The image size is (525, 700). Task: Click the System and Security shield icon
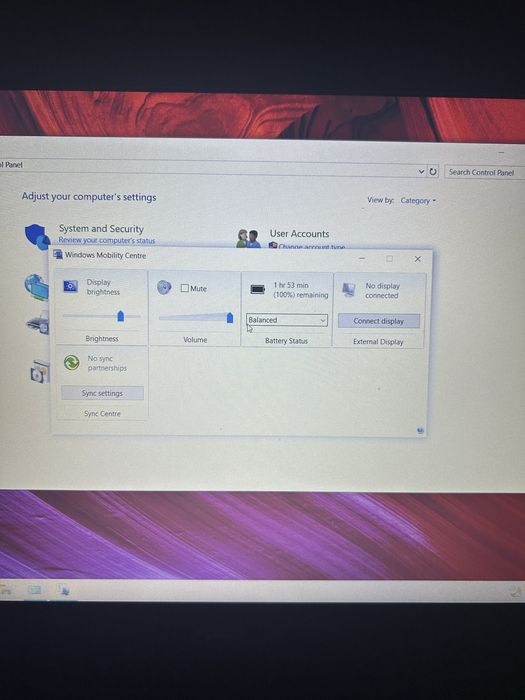pyautogui.click(x=37, y=237)
